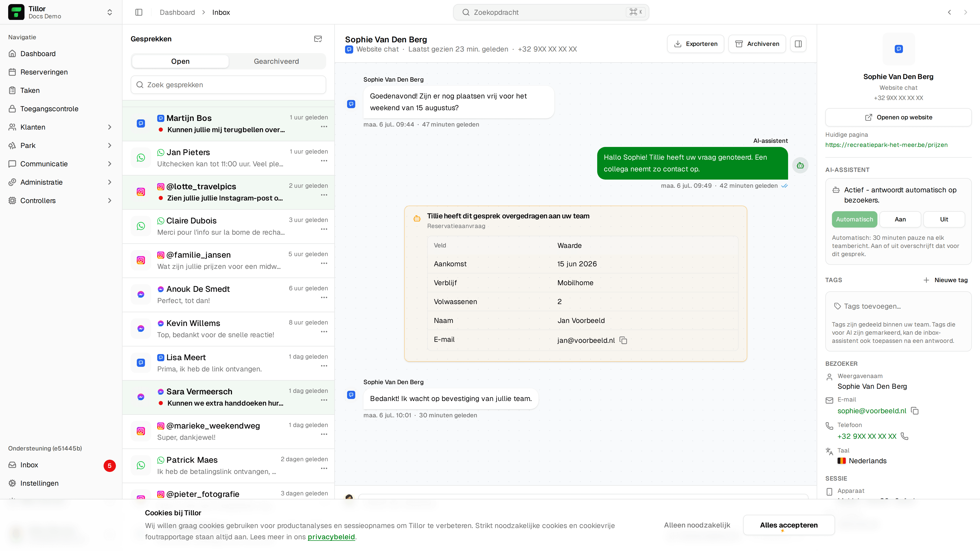Set AI assistant mode to Uit
Image resolution: width=980 pixels, height=551 pixels.
tap(944, 219)
